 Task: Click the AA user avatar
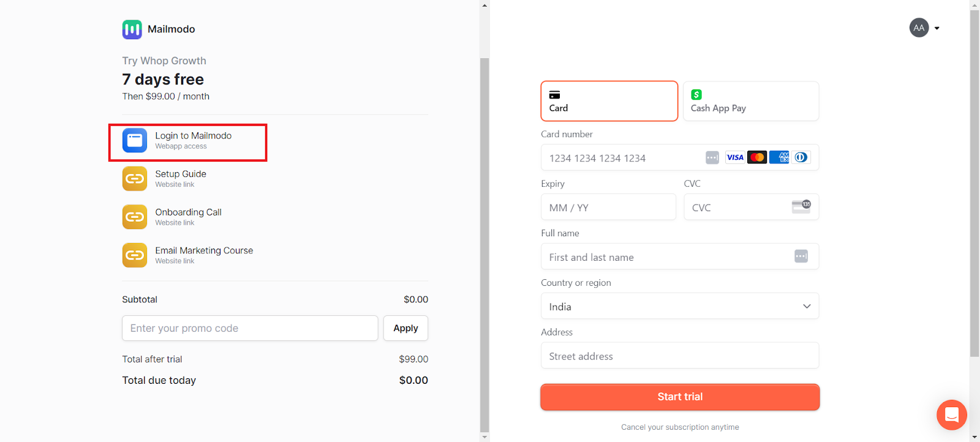919,28
